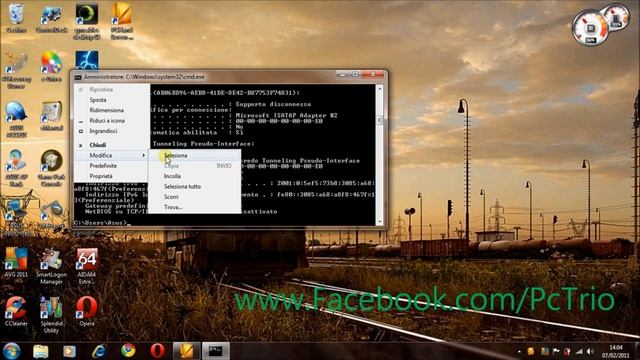Select the round brown desktop icon
The height and width of the screenshot is (360, 640).
pyautogui.click(x=51, y=168)
